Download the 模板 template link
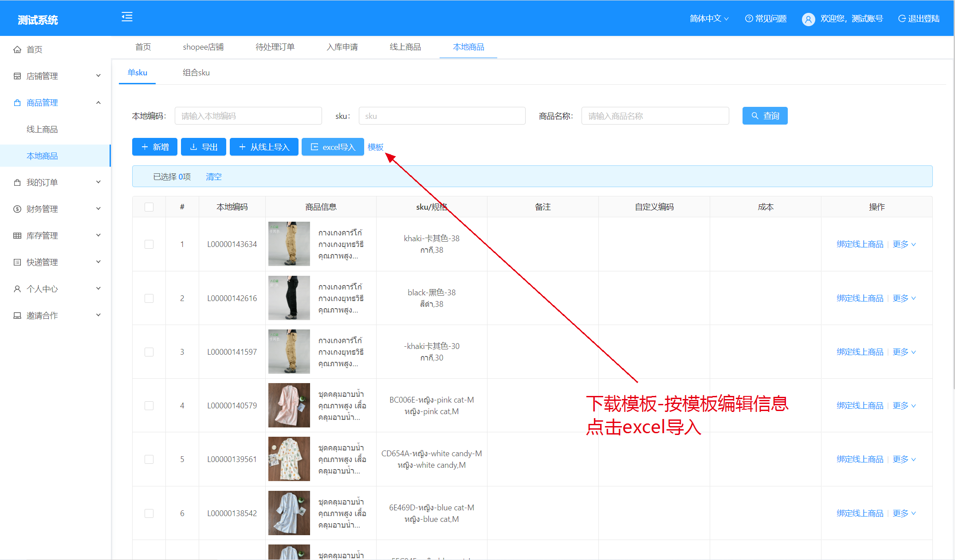Screen dimensions: 955x560 (x=375, y=147)
